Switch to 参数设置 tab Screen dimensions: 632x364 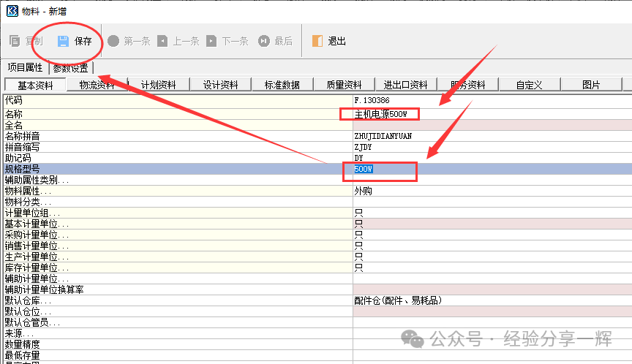70,68
